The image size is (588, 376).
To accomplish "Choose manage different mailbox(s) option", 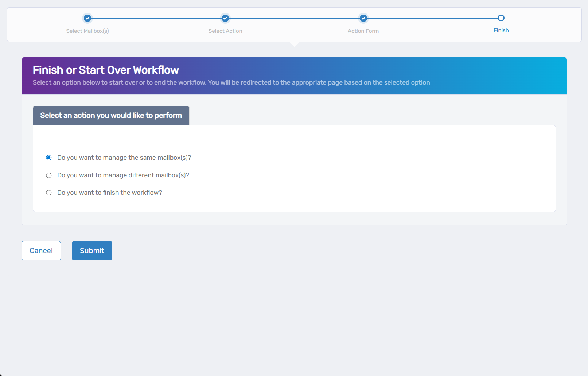I will (x=49, y=175).
